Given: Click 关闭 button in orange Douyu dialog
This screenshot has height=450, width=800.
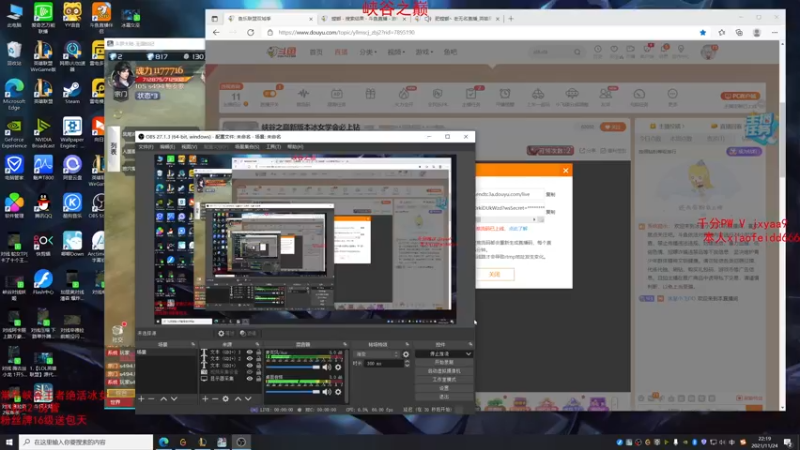Looking at the screenshot, I should click(494, 274).
